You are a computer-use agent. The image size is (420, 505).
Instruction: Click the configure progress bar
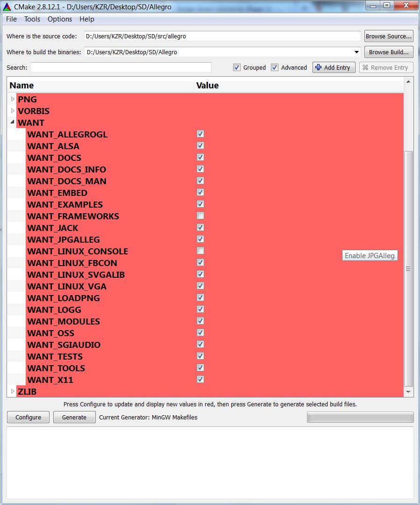click(x=360, y=417)
